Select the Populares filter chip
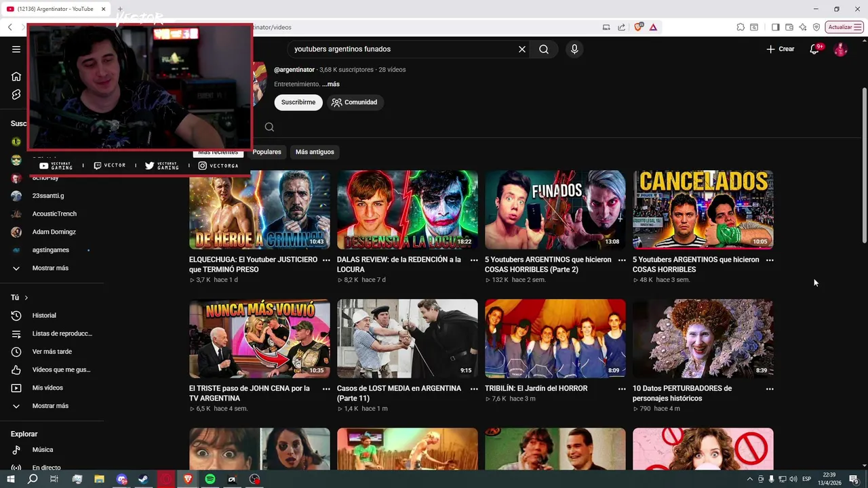The image size is (868, 488). click(x=267, y=152)
